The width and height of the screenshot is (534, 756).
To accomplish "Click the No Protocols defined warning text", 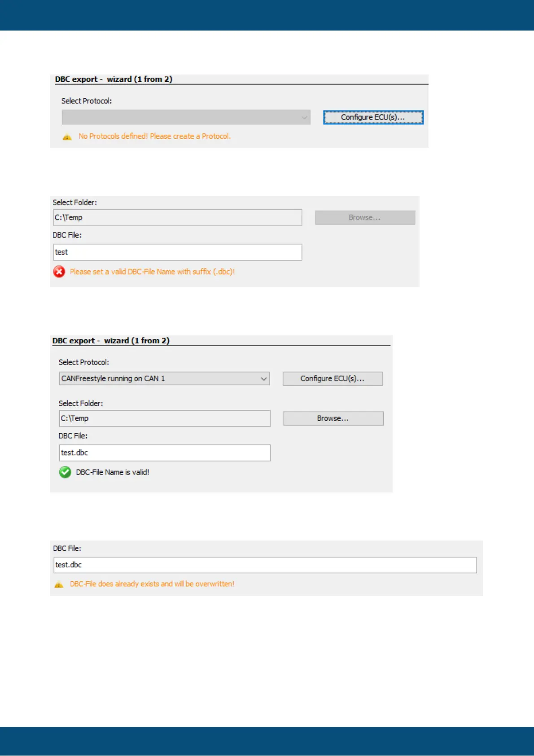I will click(x=154, y=136).
